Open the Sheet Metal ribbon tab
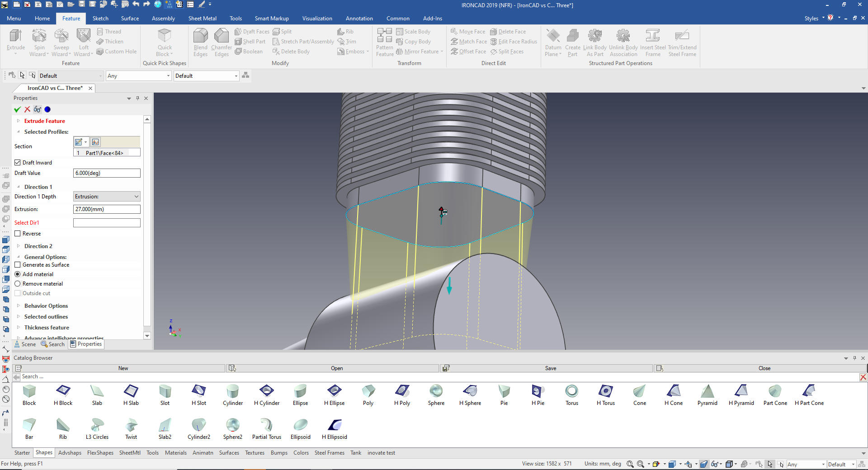Screen dimensions: 868x470 point(202,19)
